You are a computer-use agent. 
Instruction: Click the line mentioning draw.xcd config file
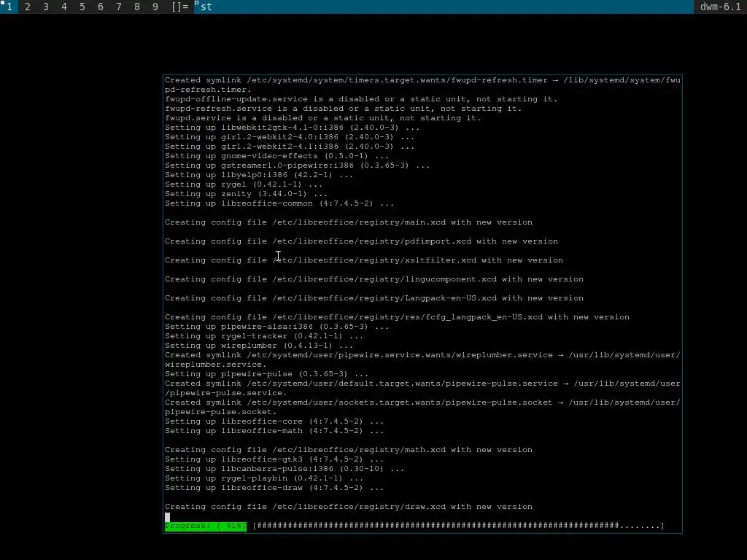pyautogui.click(x=348, y=507)
